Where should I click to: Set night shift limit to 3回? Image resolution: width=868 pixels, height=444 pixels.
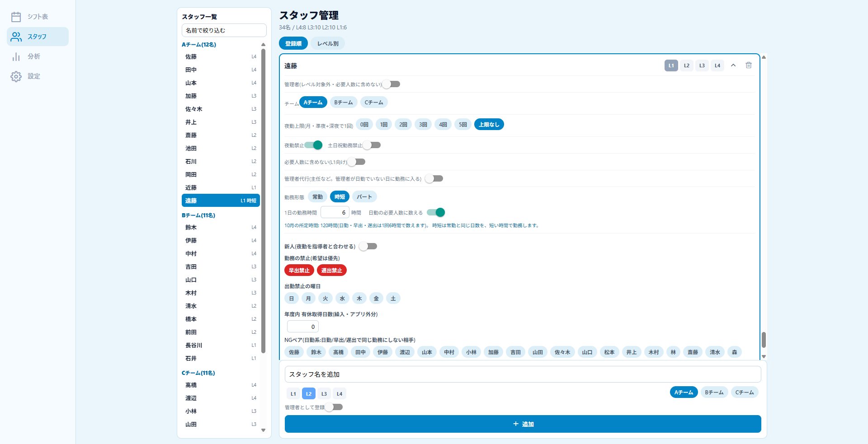(423, 124)
